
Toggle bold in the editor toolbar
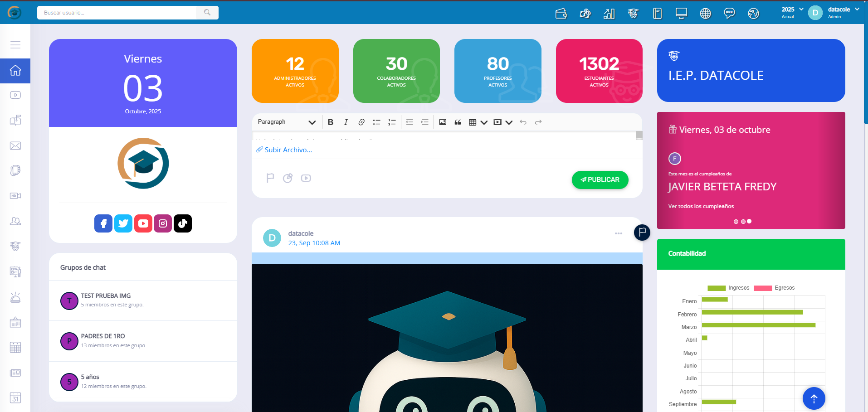click(331, 122)
